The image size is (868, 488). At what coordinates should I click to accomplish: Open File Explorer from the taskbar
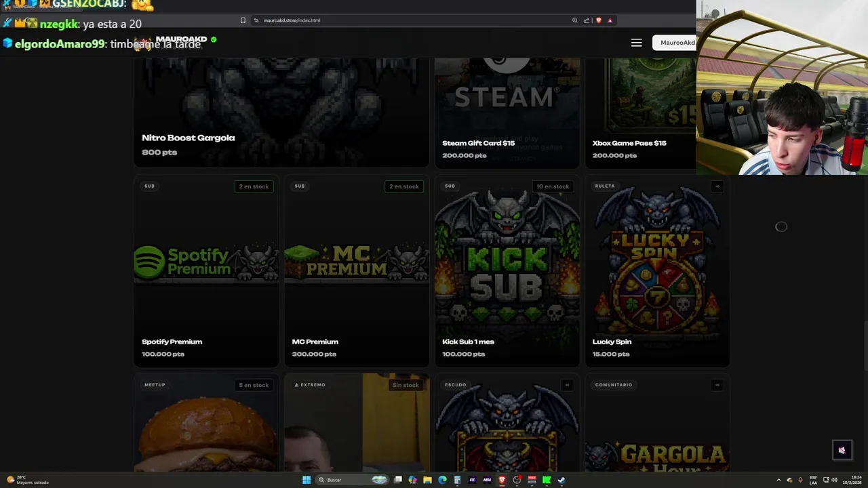(427, 480)
